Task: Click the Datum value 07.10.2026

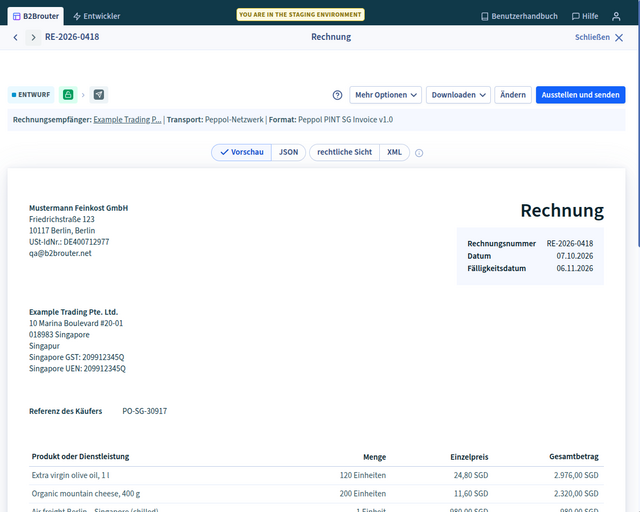Action: click(x=575, y=256)
